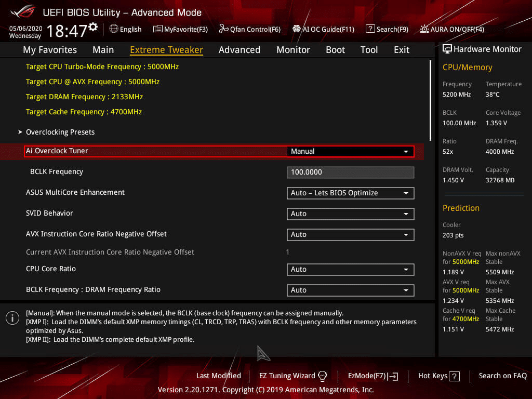Image resolution: width=532 pixels, height=399 pixels.
Task: Switch to Monitor tab
Action: click(x=293, y=50)
